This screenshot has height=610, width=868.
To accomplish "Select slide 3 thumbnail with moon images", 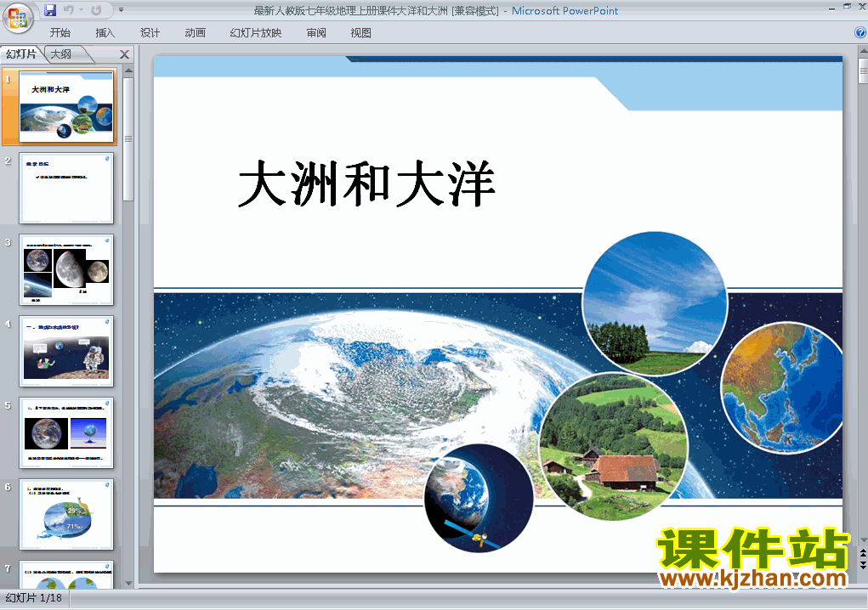I will click(x=66, y=270).
